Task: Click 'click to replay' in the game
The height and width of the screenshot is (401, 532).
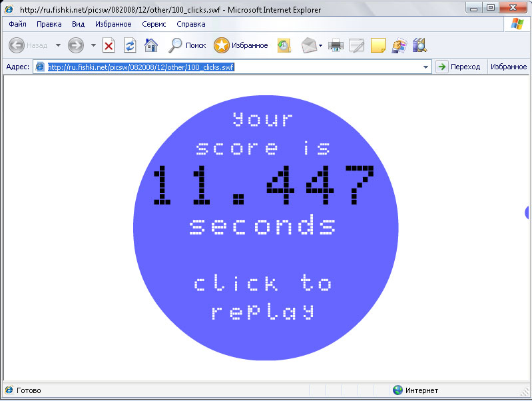Action: click(263, 297)
